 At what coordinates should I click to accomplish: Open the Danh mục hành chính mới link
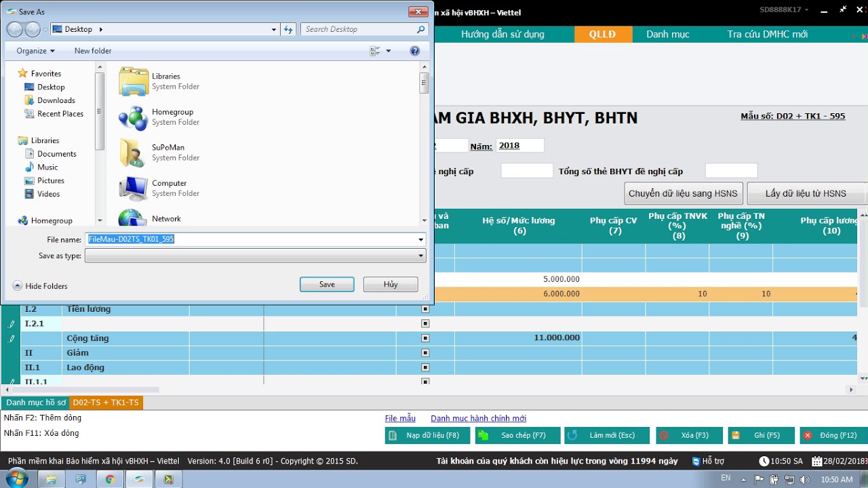click(478, 418)
